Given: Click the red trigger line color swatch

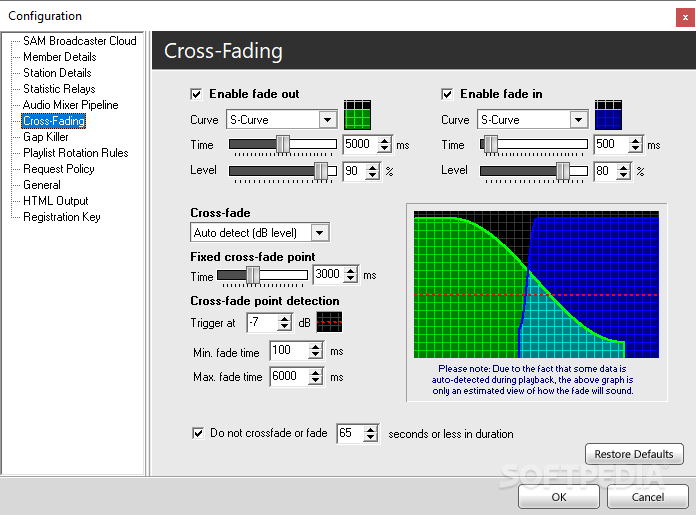Looking at the screenshot, I should coord(329,322).
